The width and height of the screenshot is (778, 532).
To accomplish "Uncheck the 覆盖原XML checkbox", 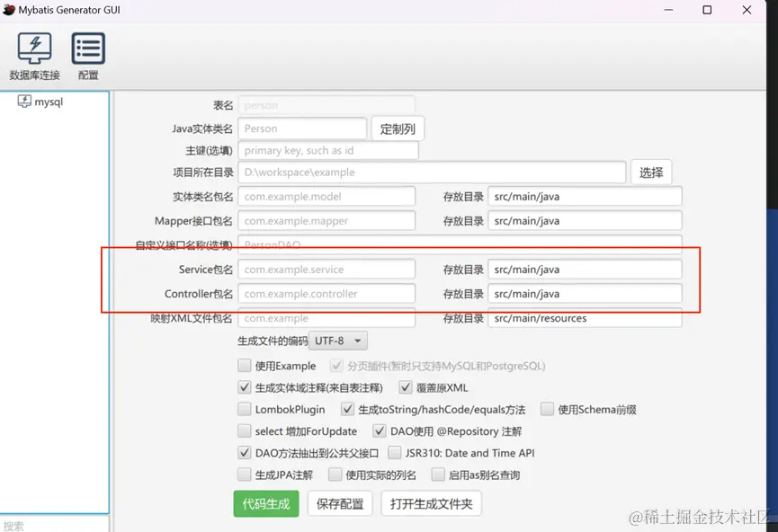I will [x=406, y=387].
